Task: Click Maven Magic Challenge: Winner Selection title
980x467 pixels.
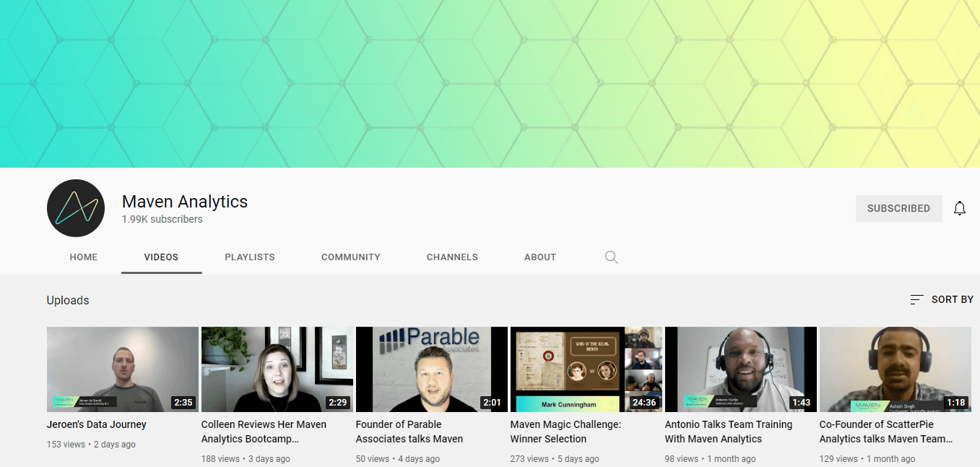Action: coord(565,432)
